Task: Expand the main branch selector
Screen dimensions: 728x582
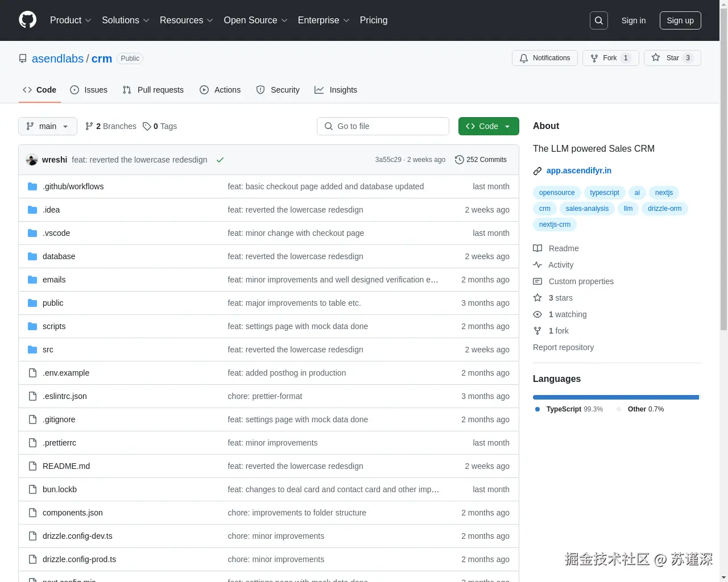Action: tap(47, 126)
